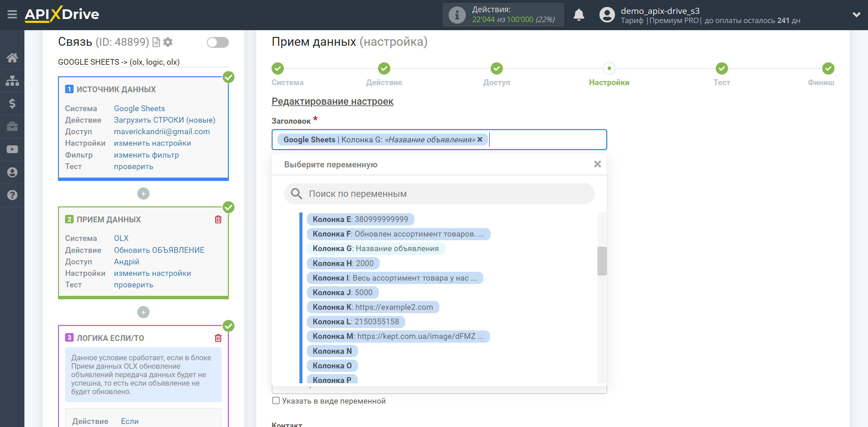Click the variable search field
Viewport: 868px width, 427px height.
click(439, 194)
